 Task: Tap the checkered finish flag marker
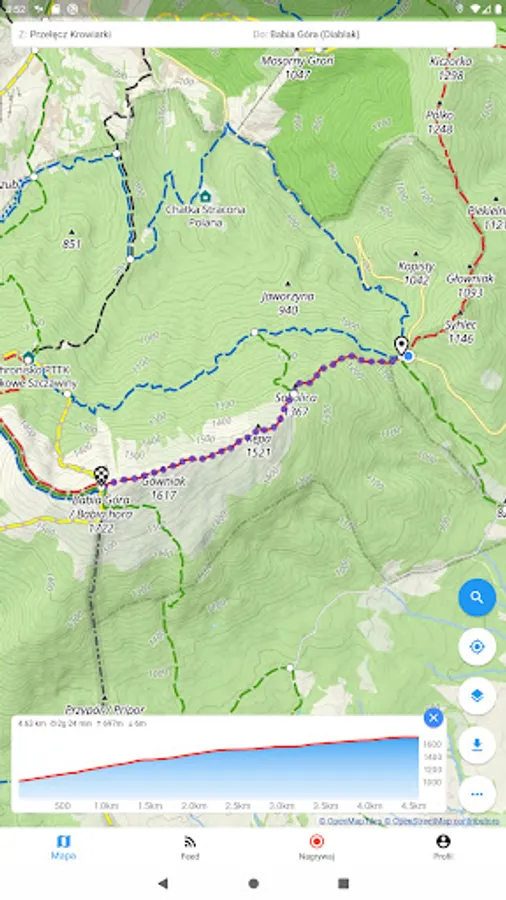pos(102,476)
